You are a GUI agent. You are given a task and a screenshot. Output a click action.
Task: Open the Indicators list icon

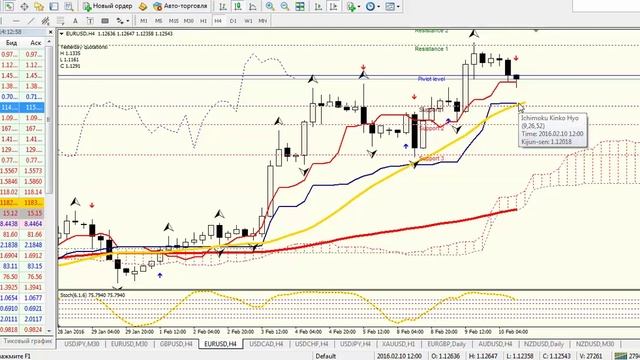pyautogui.click(x=351, y=7)
